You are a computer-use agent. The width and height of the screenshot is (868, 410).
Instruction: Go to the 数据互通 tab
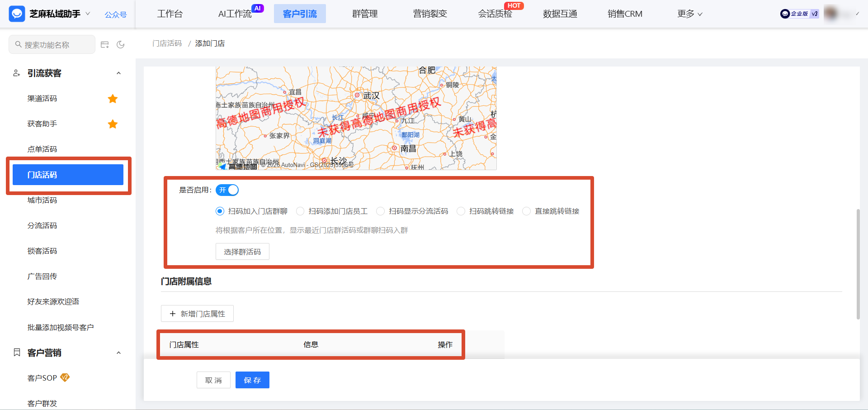560,14
